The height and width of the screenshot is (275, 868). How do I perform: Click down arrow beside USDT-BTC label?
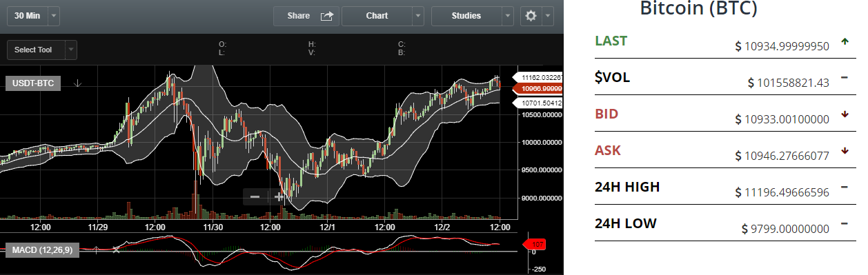tap(78, 83)
